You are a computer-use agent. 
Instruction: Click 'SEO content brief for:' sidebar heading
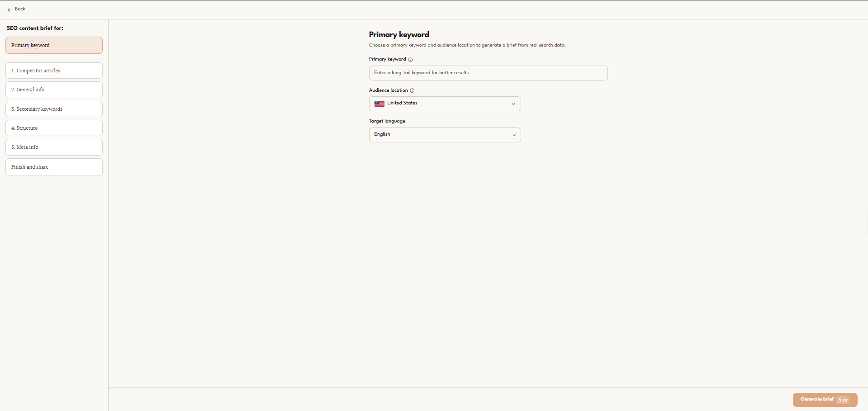[x=35, y=28]
